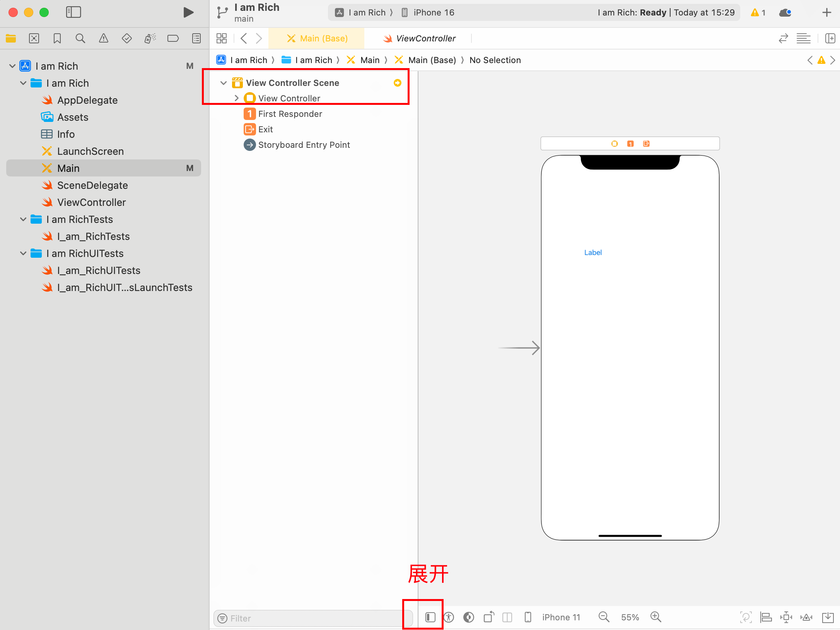
Task: Click the 55% zoom level
Action: [630, 617]
